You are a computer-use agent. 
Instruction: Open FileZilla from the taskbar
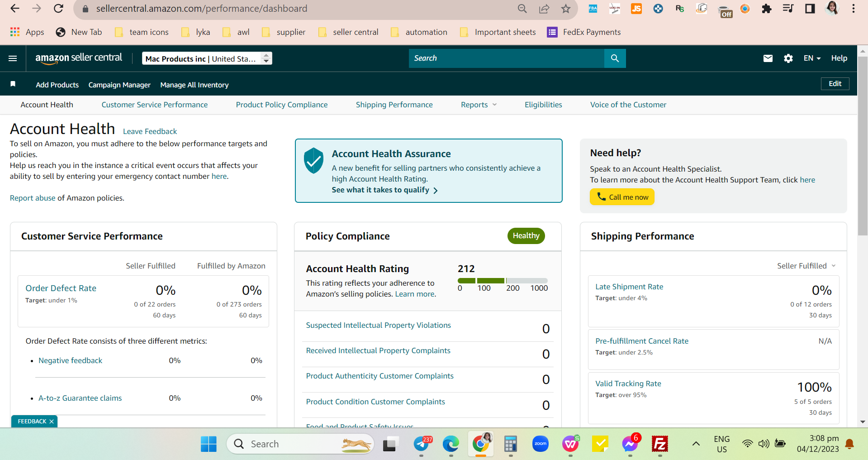(x=660, y=444)
